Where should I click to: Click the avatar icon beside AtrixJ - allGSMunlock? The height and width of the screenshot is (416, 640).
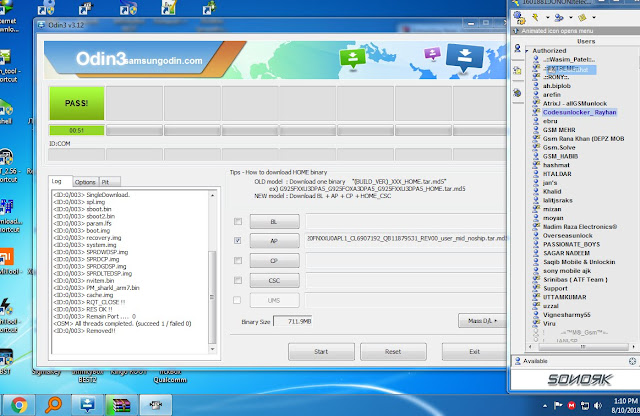click(536, 103)
